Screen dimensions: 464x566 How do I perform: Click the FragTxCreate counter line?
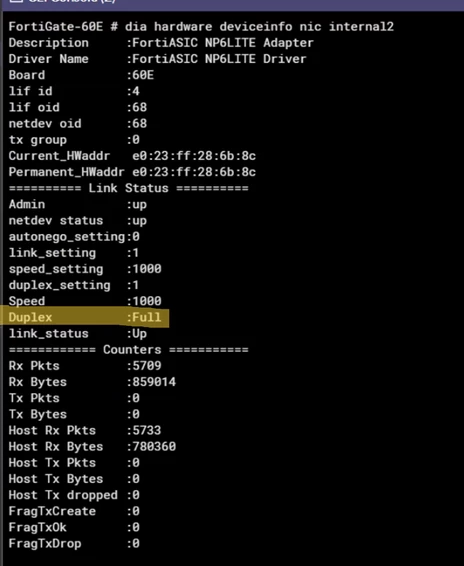[74, 511]
